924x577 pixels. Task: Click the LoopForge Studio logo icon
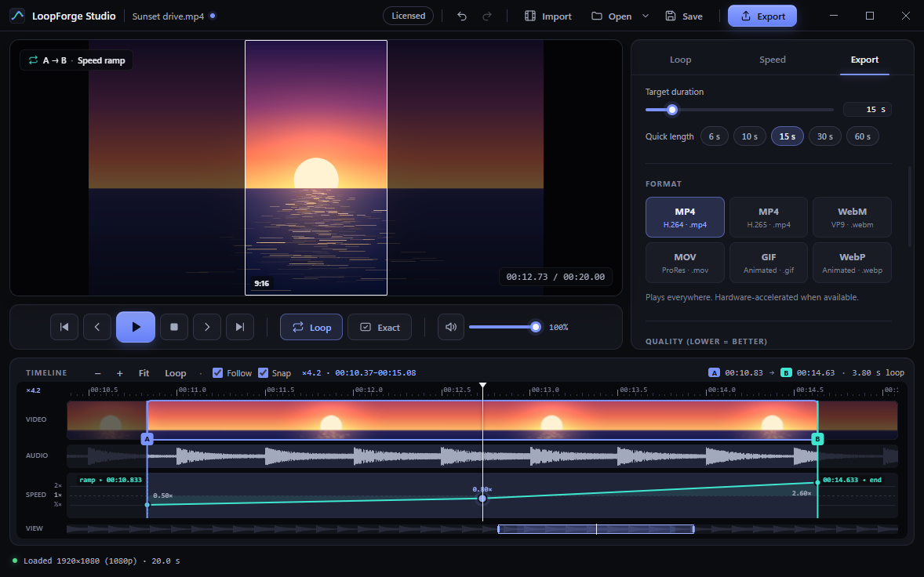[x=18, y=16]
